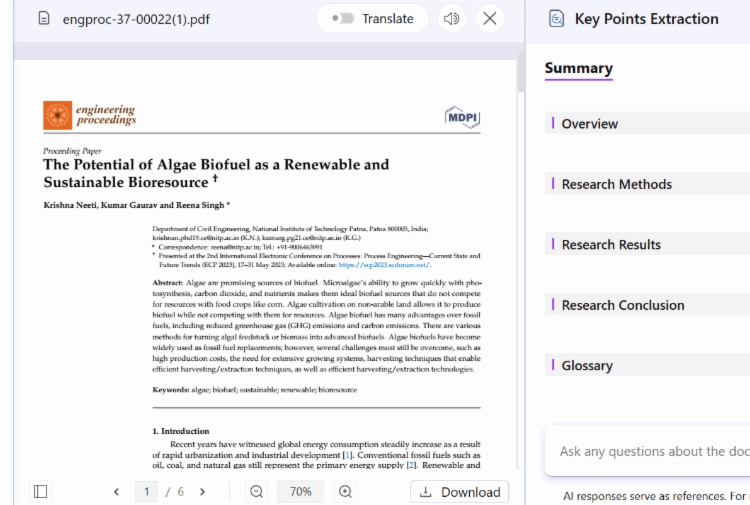Click the Download button
750x505 pixels.
tap(459, 492)
